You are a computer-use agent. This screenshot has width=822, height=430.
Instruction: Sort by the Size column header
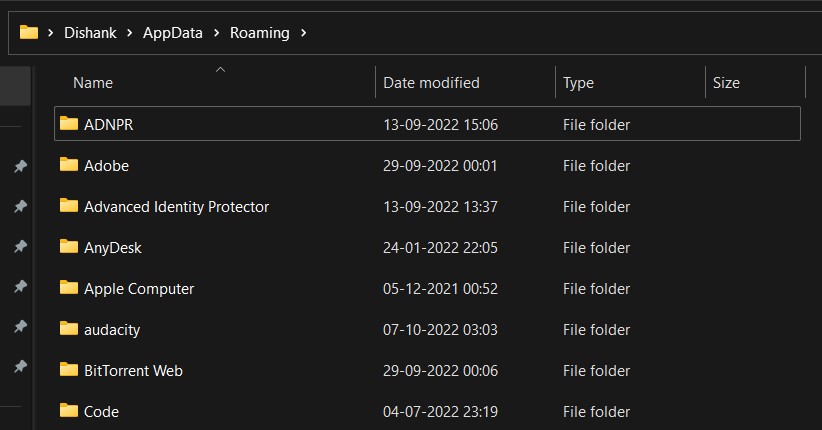[726, 83]
